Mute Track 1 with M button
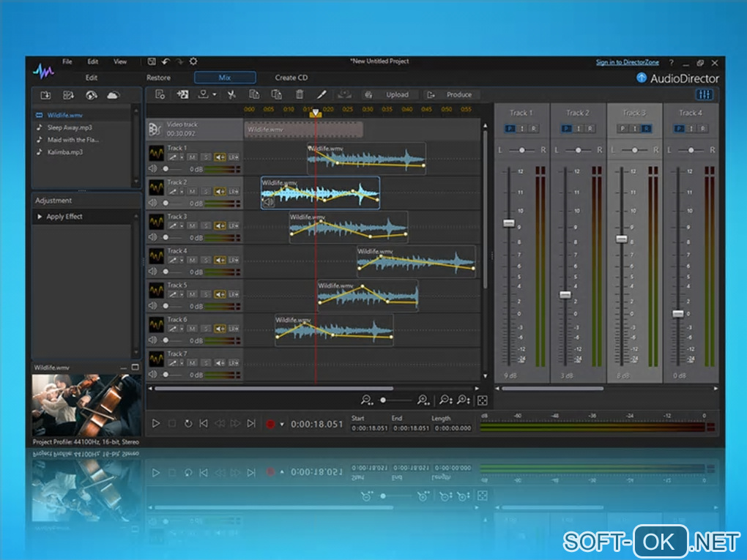 click(x=192, y=157)
